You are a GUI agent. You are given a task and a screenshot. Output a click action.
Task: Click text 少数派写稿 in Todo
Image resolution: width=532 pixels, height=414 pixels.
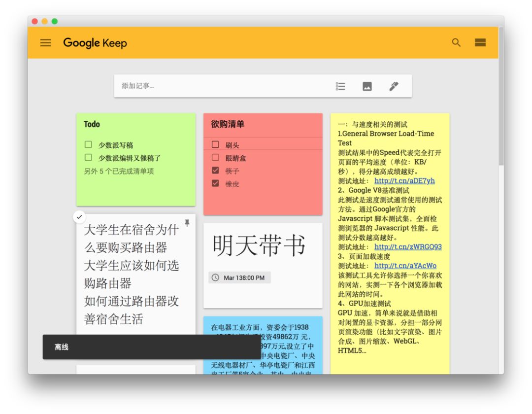[x=115, y=145]
